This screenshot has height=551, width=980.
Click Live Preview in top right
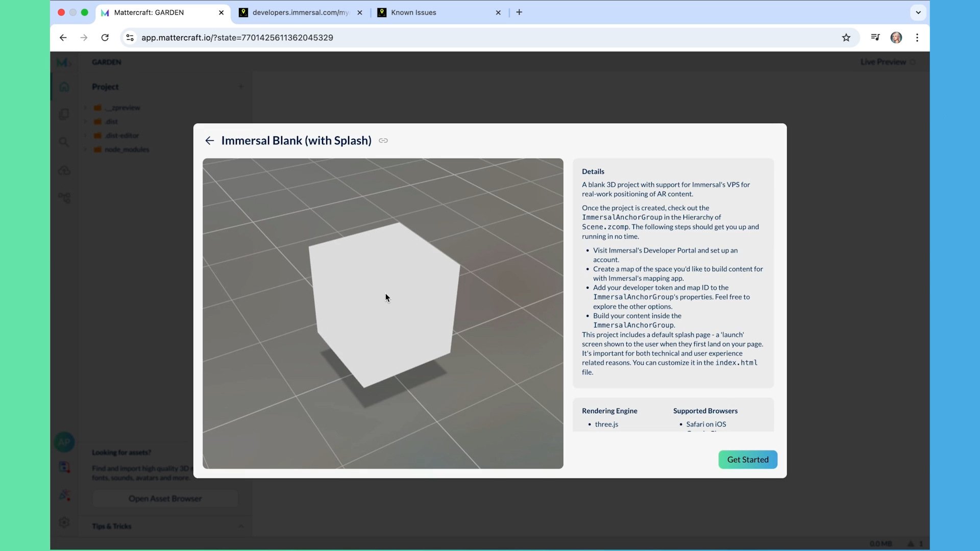click(x=887, y=62)
